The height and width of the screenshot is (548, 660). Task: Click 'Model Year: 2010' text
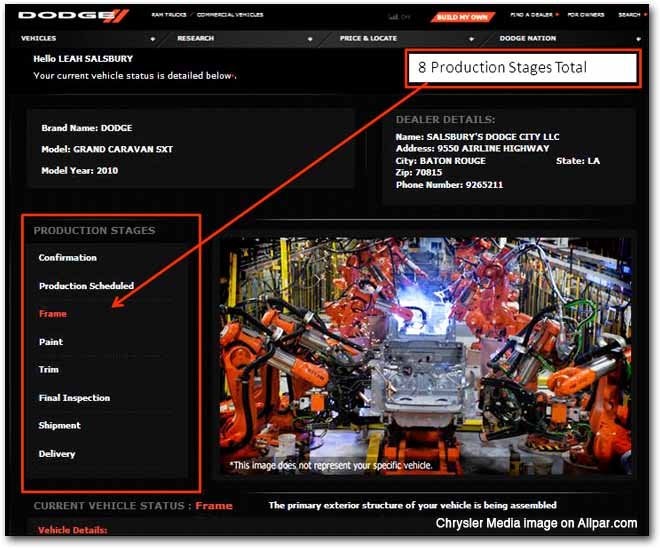80,170
